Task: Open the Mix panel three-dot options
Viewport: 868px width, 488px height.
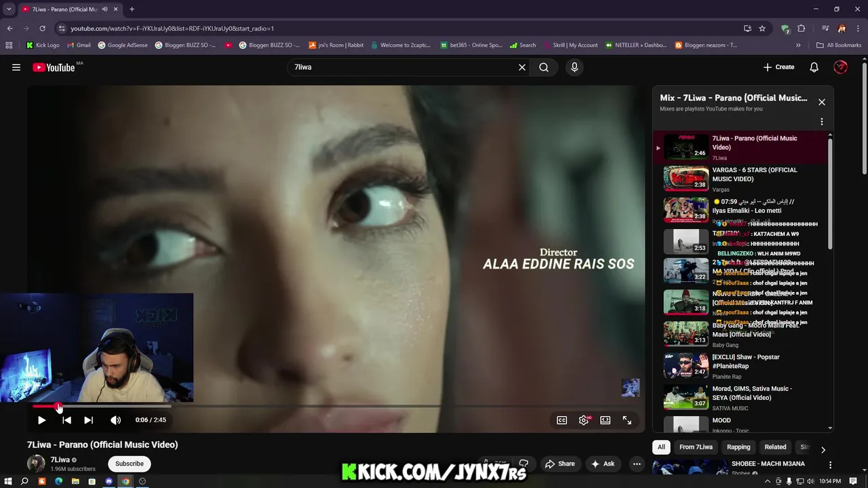Action: pyautogui.click(x=822, y=122)
